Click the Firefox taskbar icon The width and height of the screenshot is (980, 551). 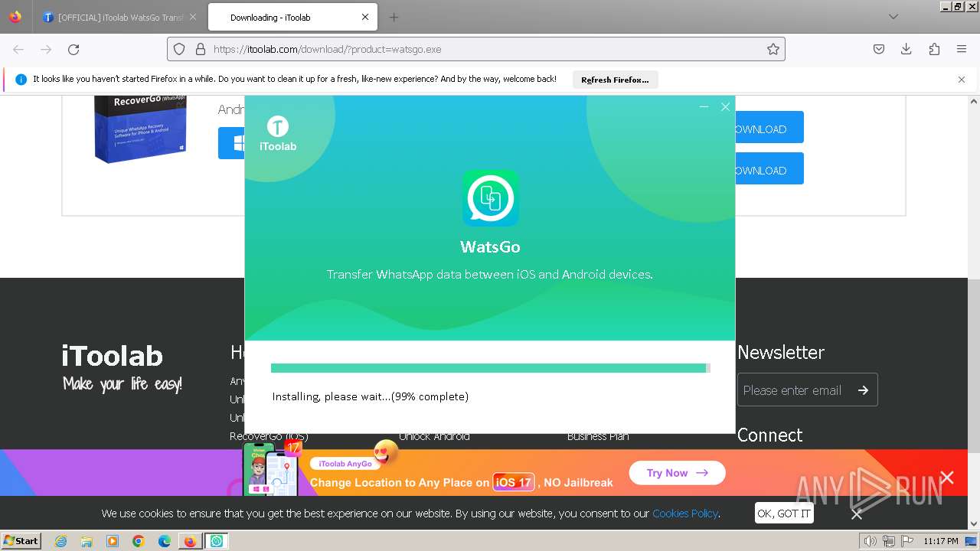click(190, 541)
